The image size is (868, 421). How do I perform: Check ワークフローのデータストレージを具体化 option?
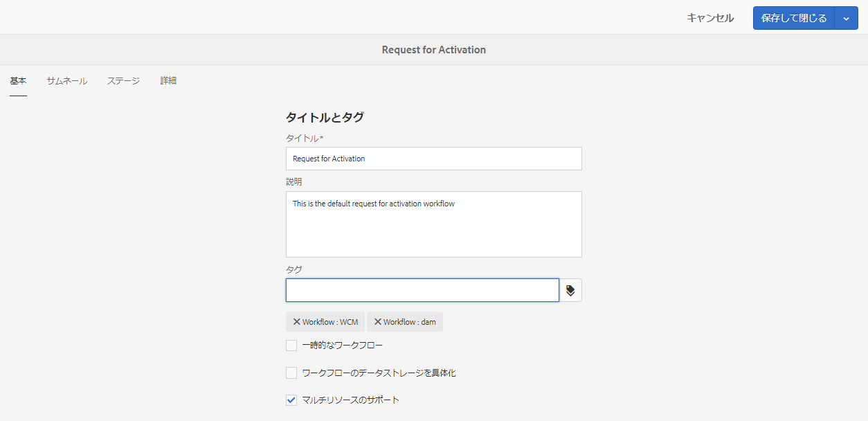point(291,373)
